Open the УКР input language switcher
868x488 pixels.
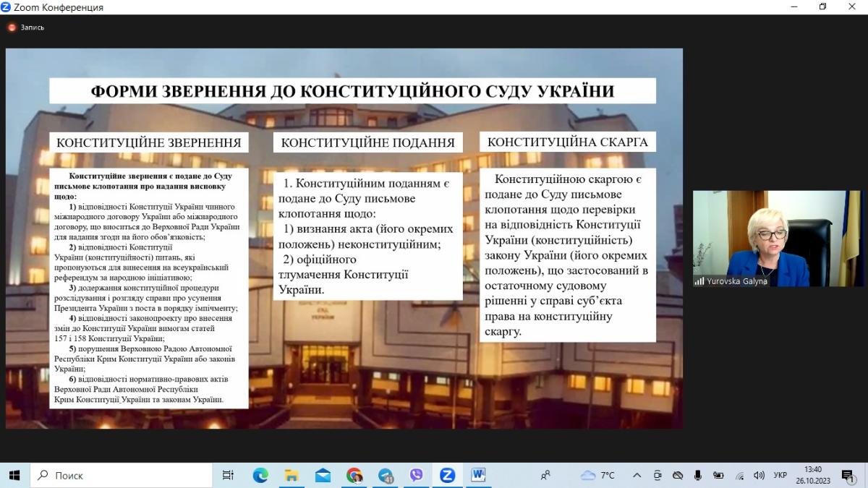click(x=780, y=475)
